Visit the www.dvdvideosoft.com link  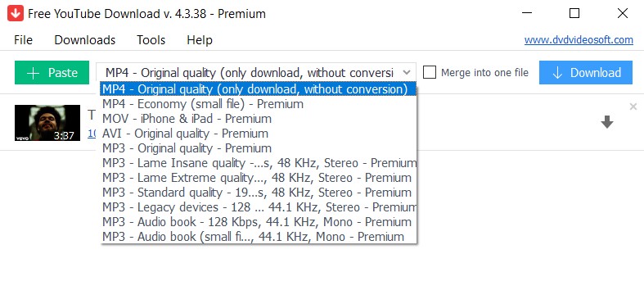(x=579, y=40)
